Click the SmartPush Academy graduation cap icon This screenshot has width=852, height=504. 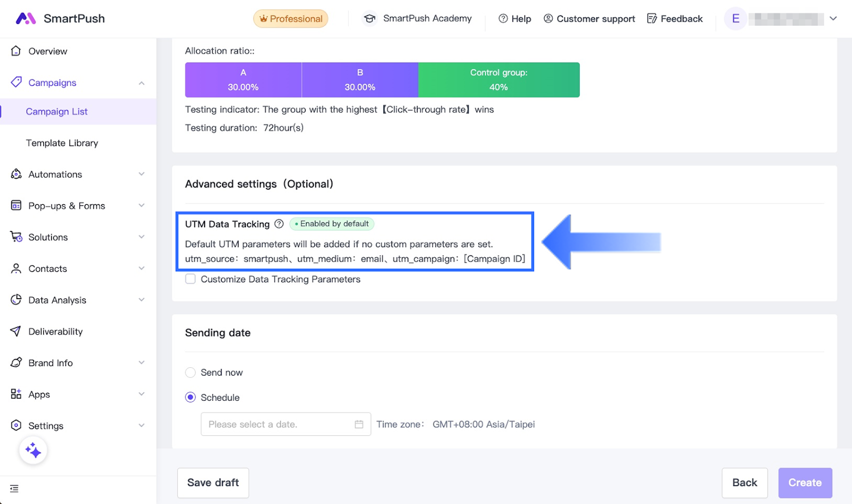tap(370, 19)
